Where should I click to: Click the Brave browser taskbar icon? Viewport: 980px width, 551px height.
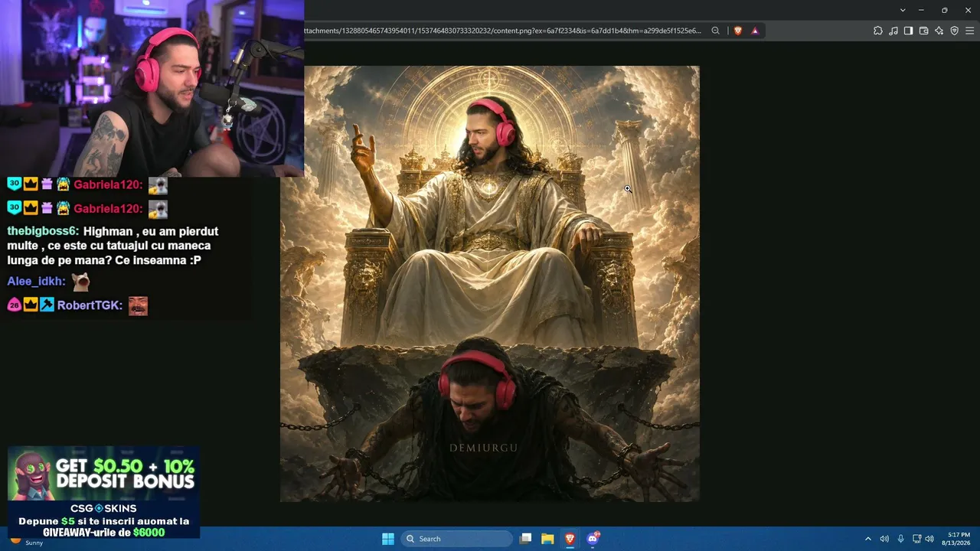(570, 539)
